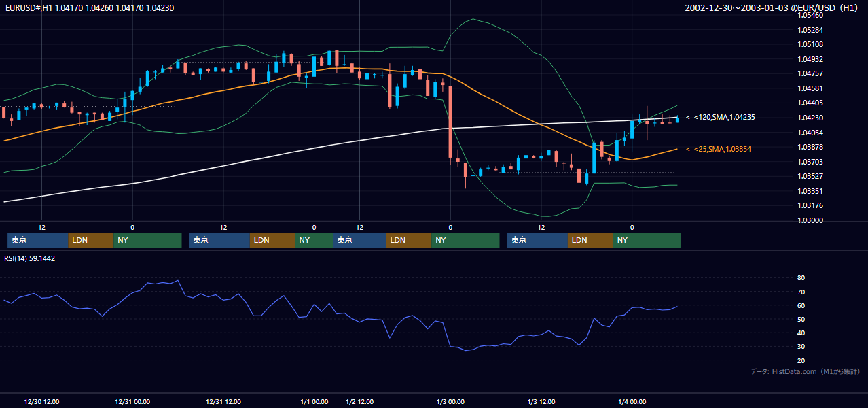
Task: Select RSI scale value 30
Action: tap(801, 347)
